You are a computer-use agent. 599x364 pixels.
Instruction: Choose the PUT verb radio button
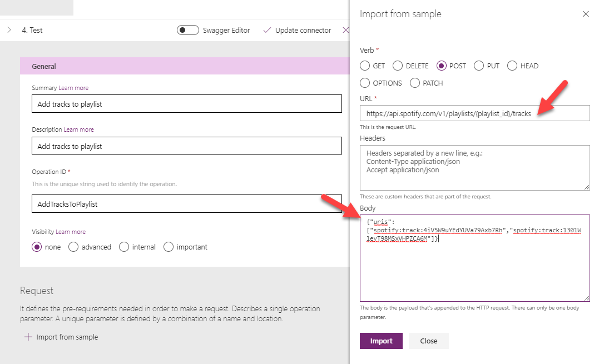click(x=479, y=66)
